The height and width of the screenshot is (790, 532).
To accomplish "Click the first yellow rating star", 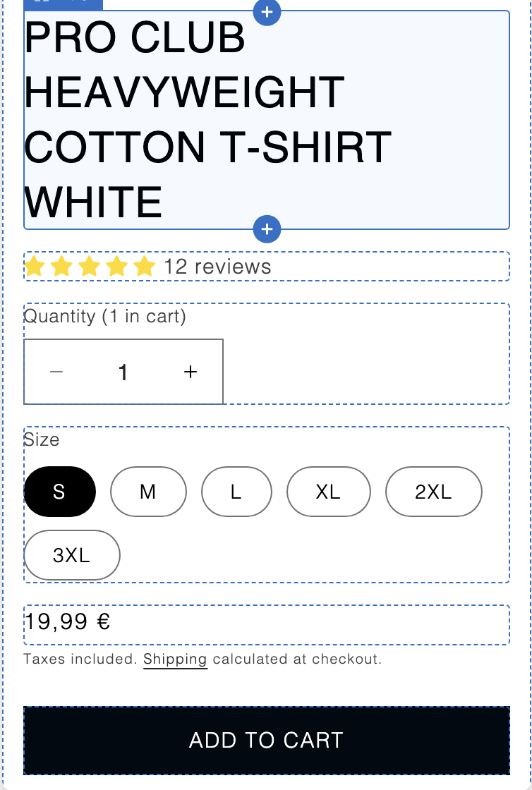I will point(34,267).
